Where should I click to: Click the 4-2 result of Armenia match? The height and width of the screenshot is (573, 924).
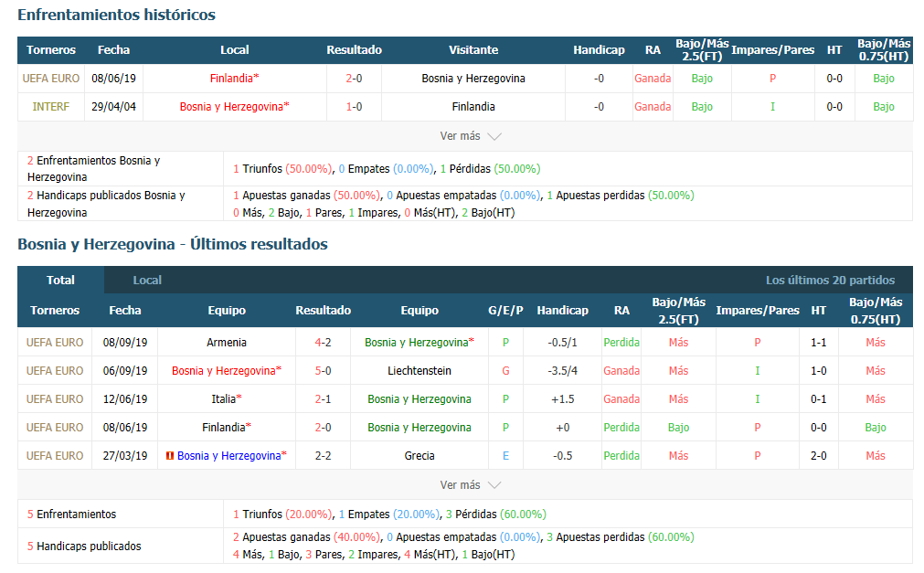[x=323, y=343]
